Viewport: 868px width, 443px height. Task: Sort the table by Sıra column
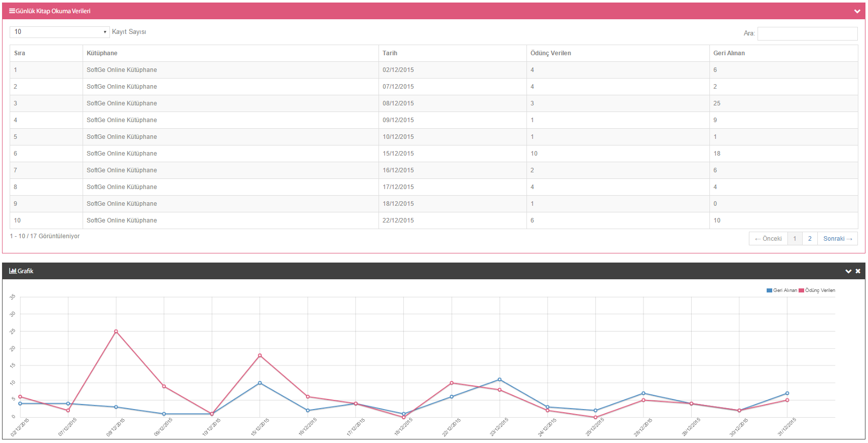click(47, 53)
